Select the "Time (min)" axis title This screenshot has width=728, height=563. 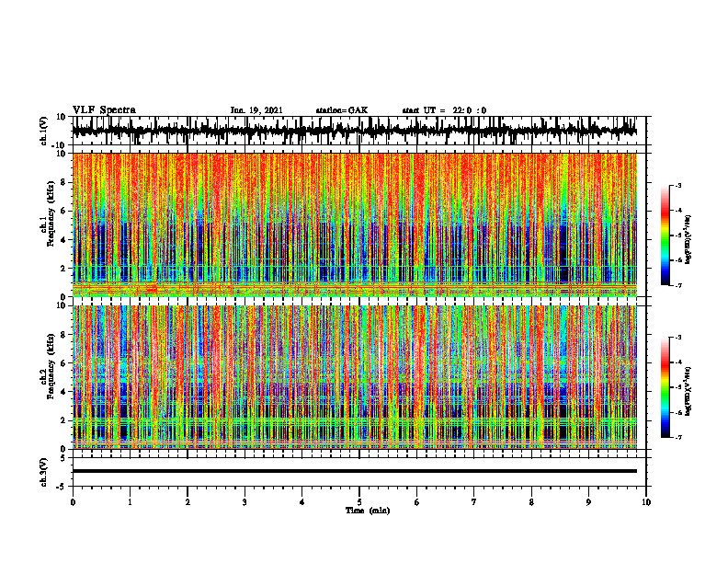coord(368,511)
